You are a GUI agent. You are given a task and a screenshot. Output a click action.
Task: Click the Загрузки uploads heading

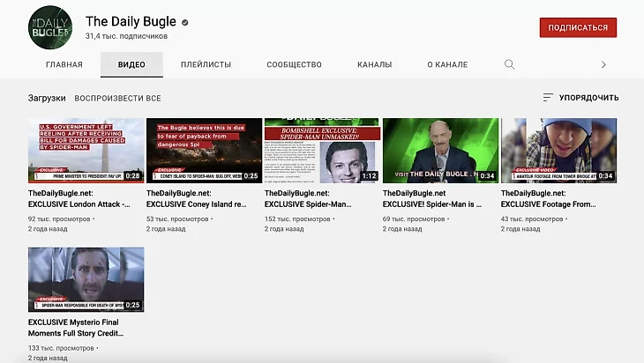point(47,98)
